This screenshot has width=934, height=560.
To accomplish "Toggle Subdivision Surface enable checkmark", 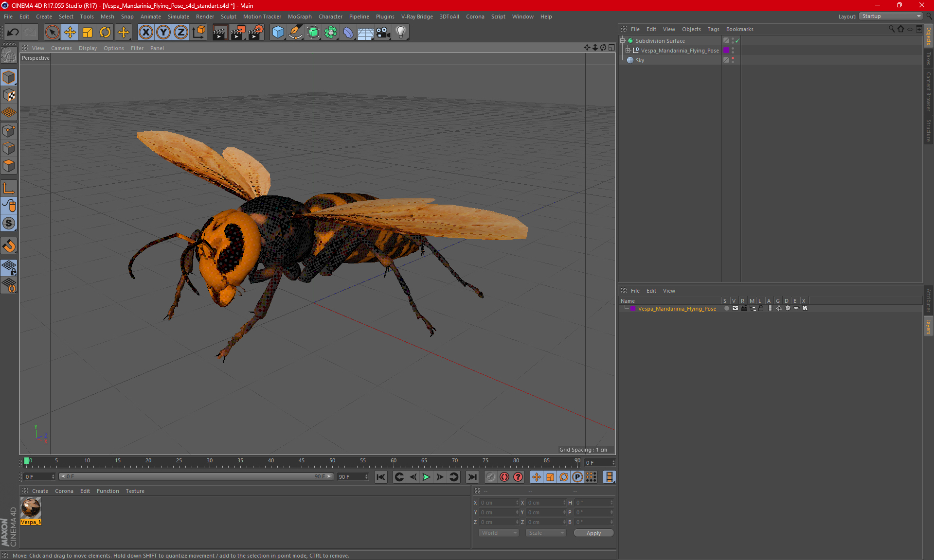I will pyautogui.click(x=737, y=41).
